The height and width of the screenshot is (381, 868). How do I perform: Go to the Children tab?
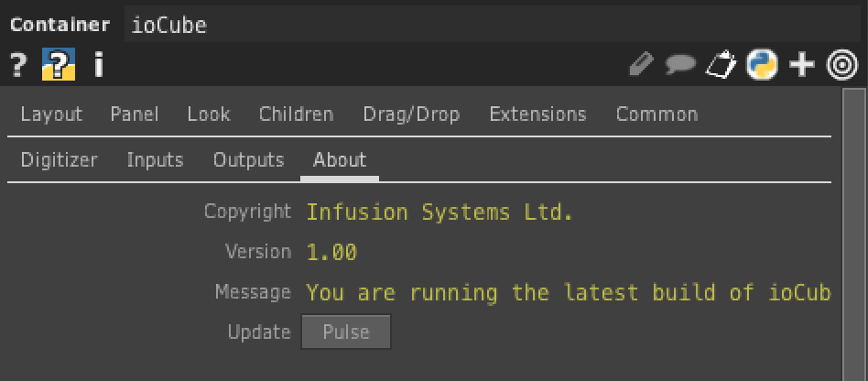click(x=296, y=114)
